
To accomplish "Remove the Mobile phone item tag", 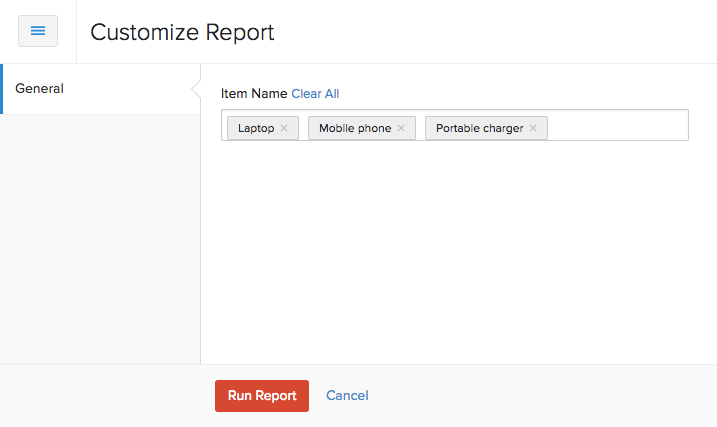I will pyautogui.click(x=401, y=128).
